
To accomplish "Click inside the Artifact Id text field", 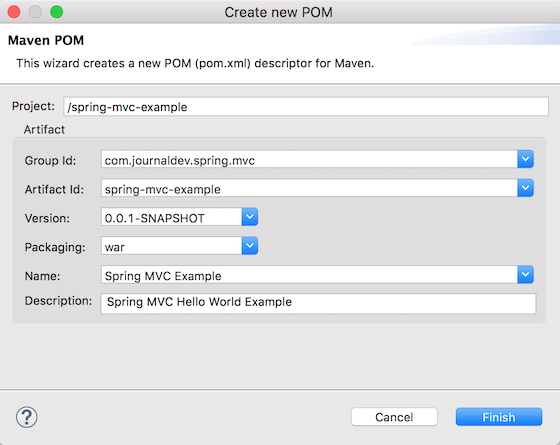I will (309, 188).
